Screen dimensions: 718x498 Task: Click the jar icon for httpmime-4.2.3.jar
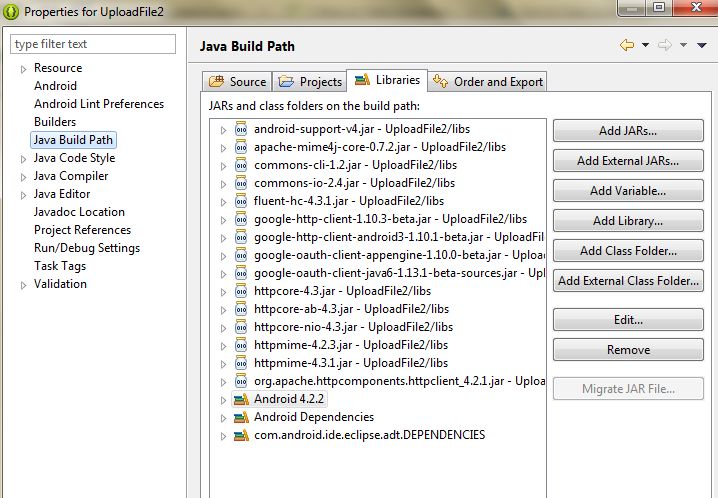coord(241,345)
